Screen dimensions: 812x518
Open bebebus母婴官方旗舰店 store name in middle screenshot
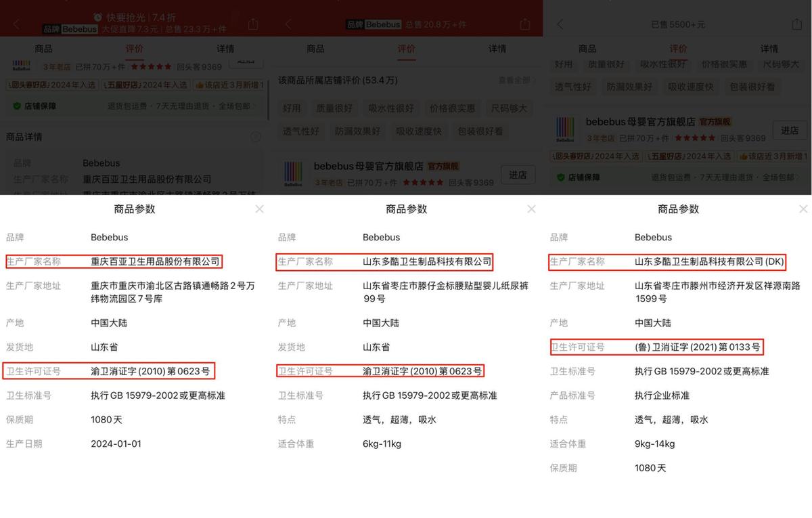coord(368,166)
